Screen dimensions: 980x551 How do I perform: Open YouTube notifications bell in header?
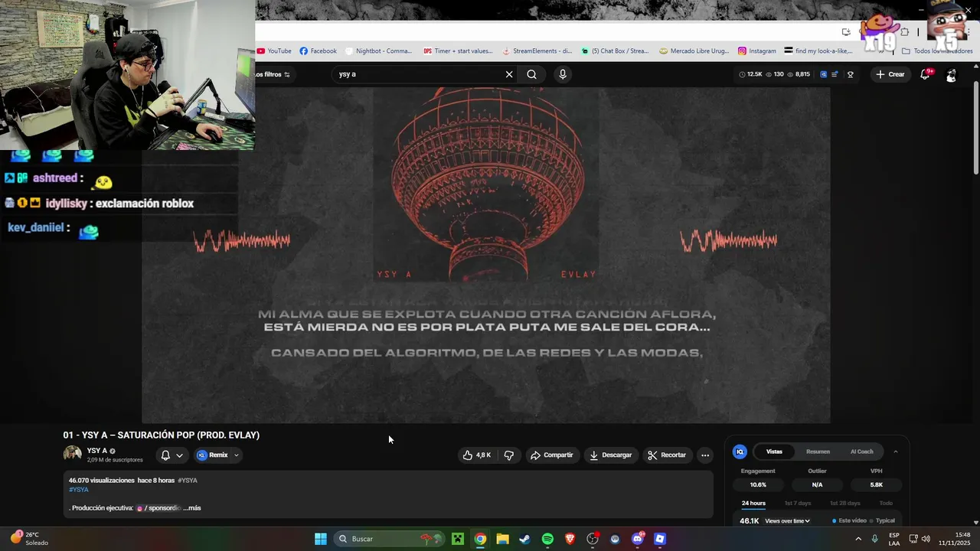point(925,74)
